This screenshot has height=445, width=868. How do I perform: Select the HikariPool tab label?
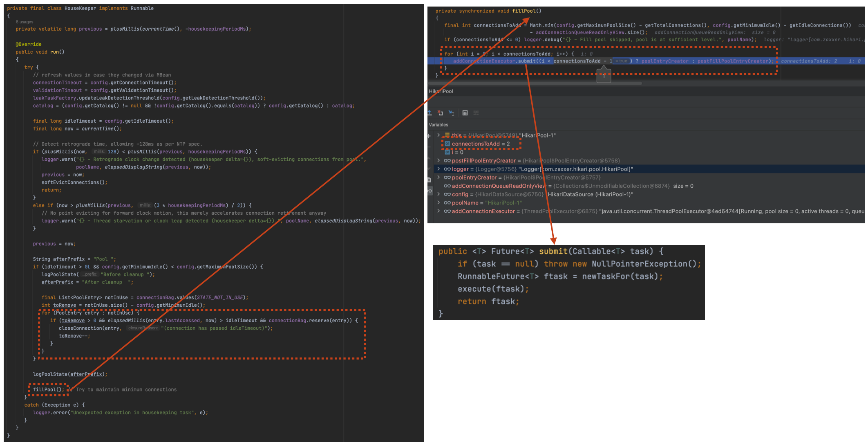click(441, 91)
